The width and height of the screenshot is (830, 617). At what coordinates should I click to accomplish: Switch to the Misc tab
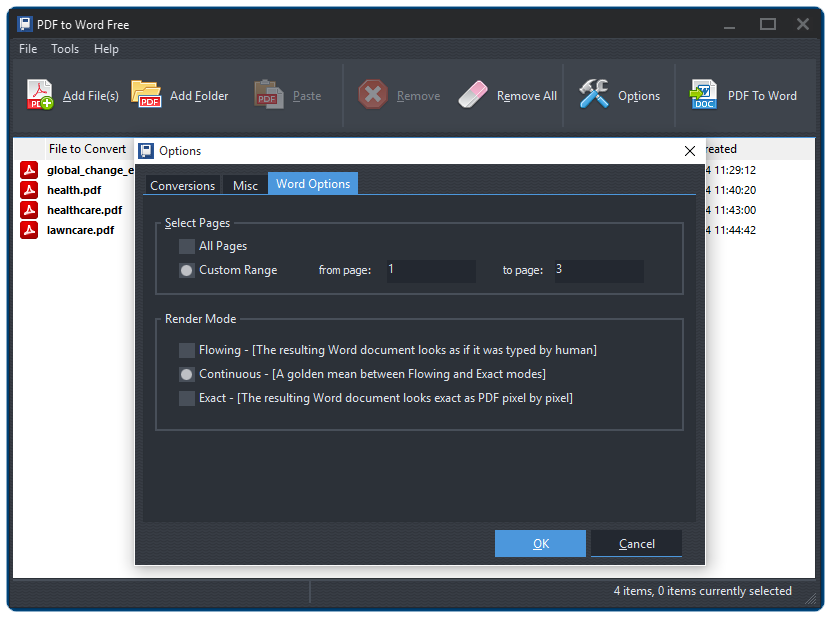click(x=245, y=185)
